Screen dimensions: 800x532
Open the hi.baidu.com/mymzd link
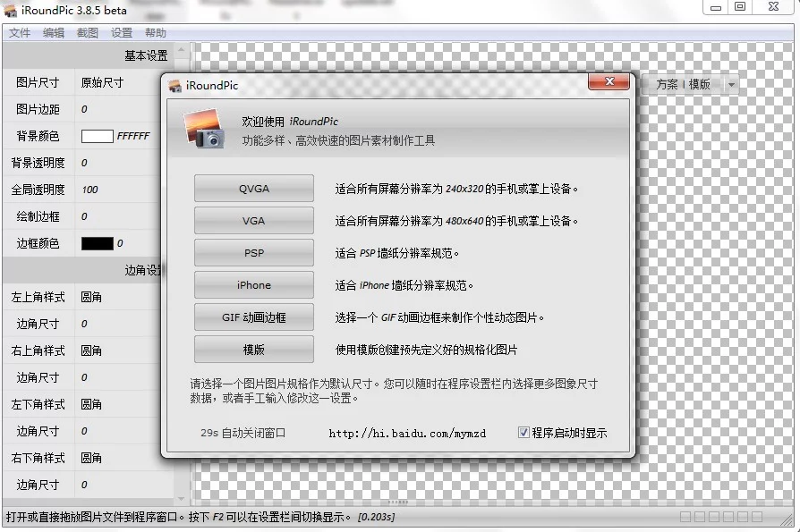tap(407, 433)
